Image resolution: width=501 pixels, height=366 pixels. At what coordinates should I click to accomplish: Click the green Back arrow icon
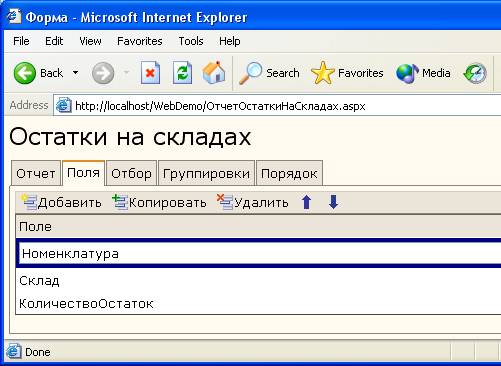25,73
